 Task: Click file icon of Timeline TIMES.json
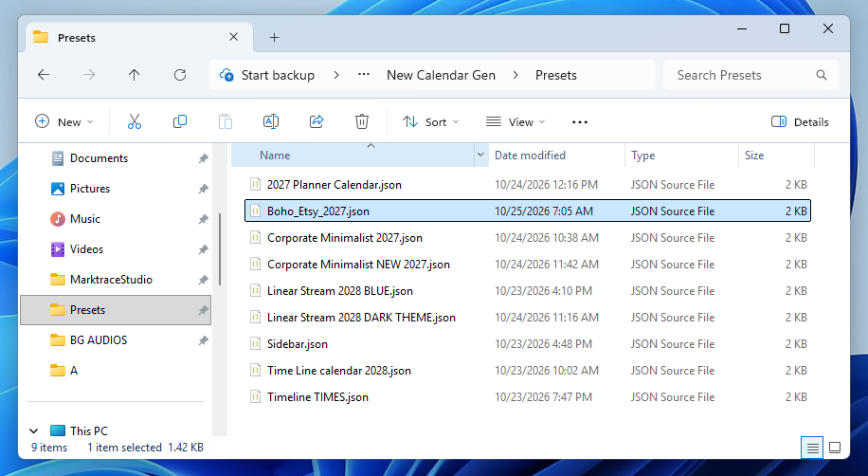255,396
